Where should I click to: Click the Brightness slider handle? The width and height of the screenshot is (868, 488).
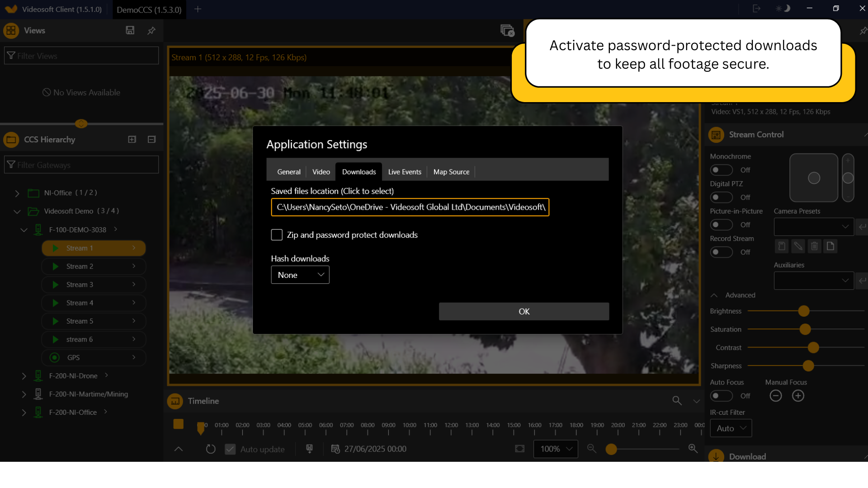pos(804,311)
